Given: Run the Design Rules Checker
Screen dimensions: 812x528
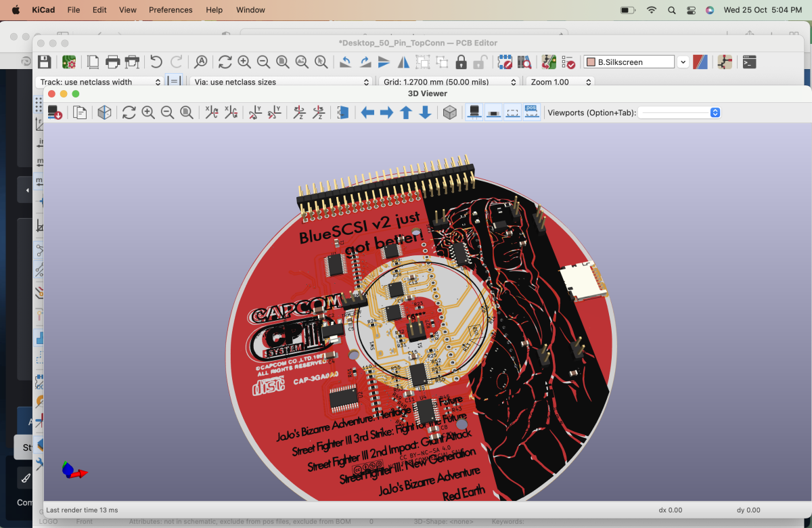Looking at the screenshot, I should [568, 62].
